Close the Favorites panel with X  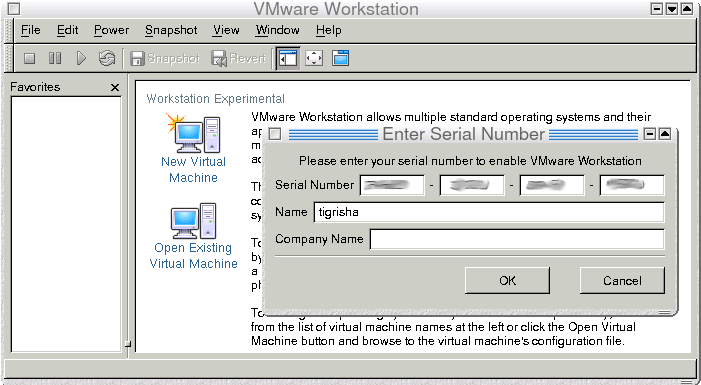click(x=115, y=87)
